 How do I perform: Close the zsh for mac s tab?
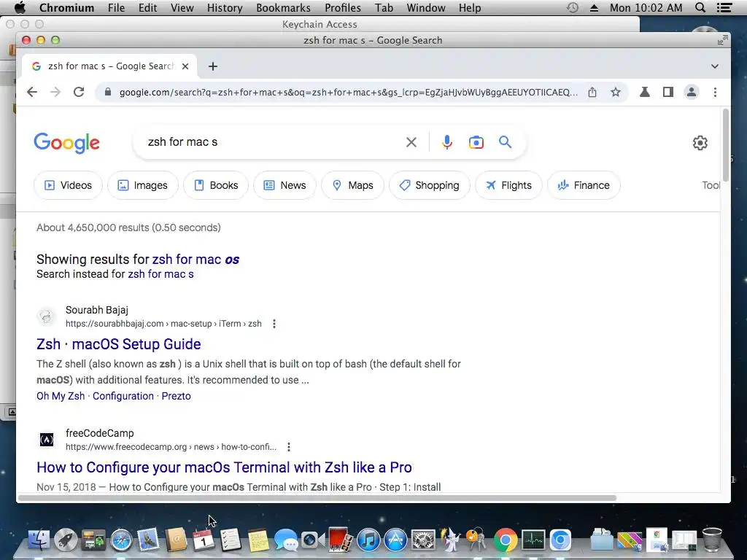(185, 66)
